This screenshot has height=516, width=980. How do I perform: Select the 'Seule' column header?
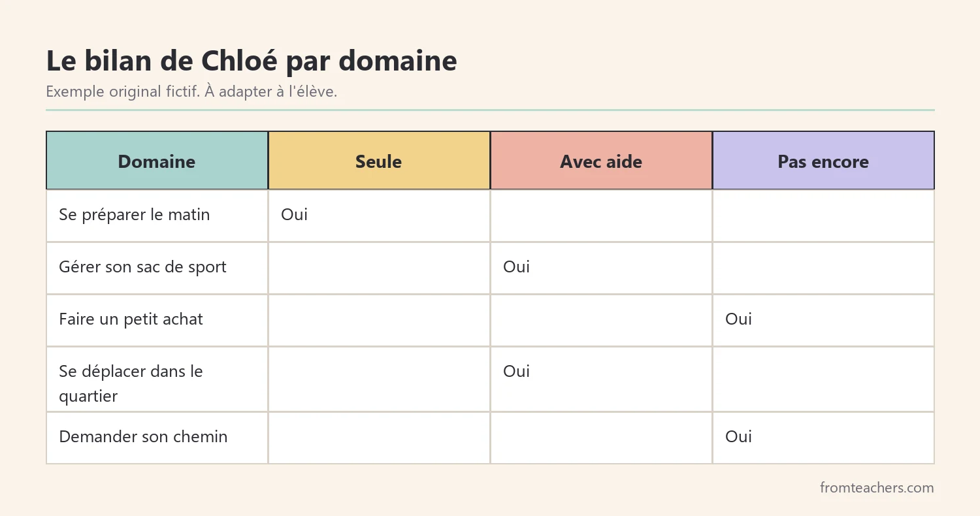tap(379, 161)
